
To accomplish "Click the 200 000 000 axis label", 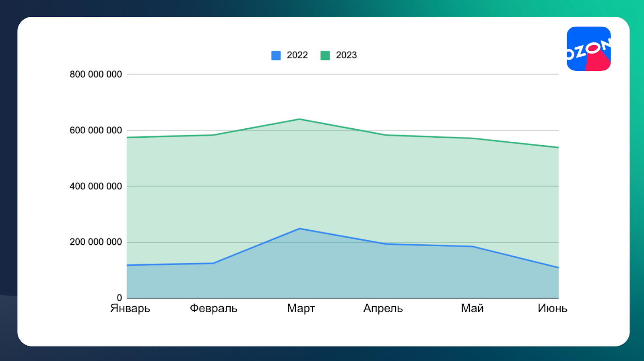I will click(96, 242).
